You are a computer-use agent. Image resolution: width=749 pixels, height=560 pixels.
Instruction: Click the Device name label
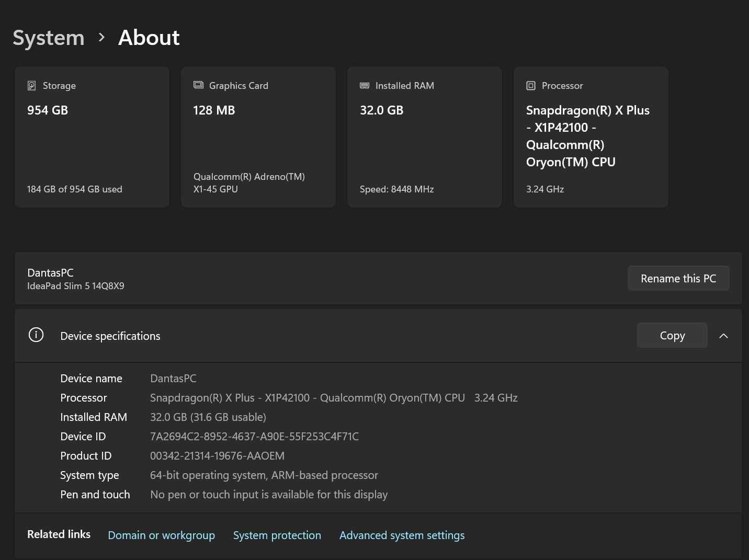point(91,378)
